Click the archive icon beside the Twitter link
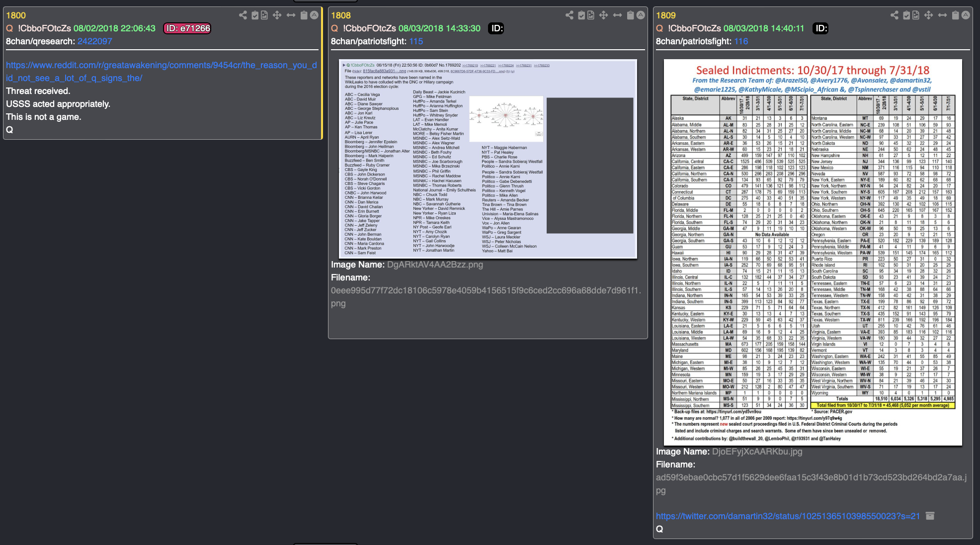980x545 pixels. pyautogui.click(x=930, y=516)
